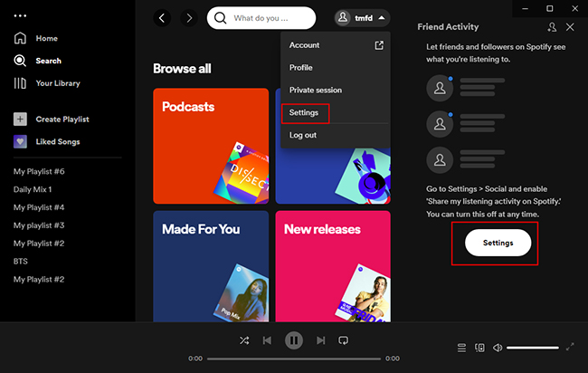Enter full screen mode
The image size is (588, 373).
(x=570, y=347)
